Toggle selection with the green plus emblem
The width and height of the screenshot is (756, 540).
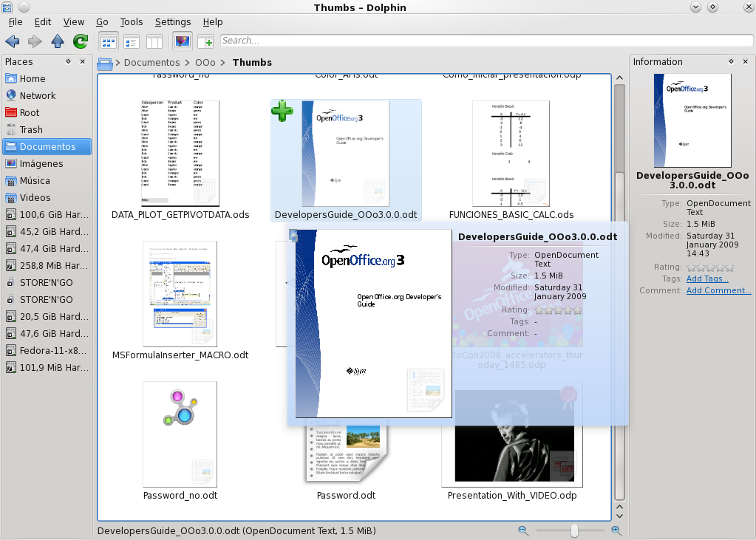pos(282,111)
